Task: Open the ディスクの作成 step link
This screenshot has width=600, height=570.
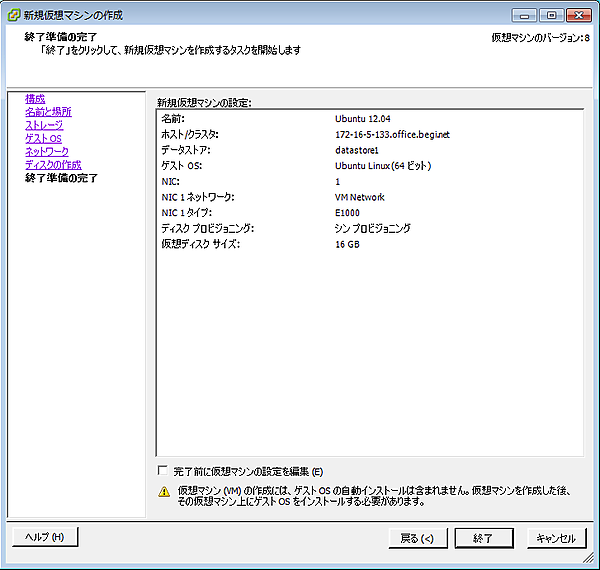Action: pyautogui.click(x=53, y=165)
